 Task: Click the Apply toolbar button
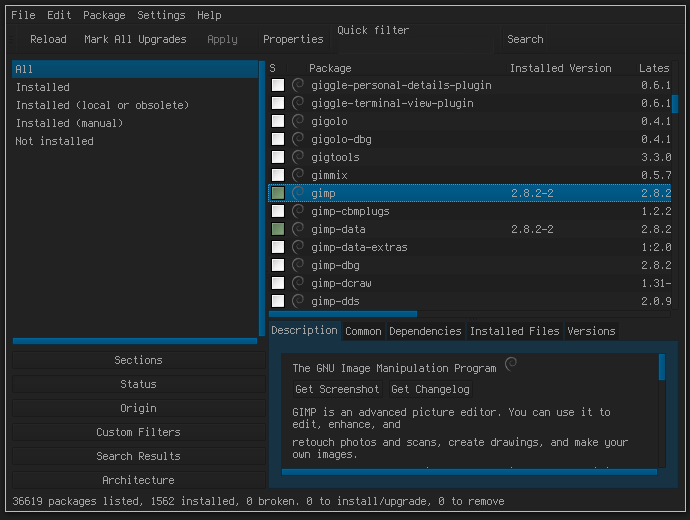pos(222,39)
